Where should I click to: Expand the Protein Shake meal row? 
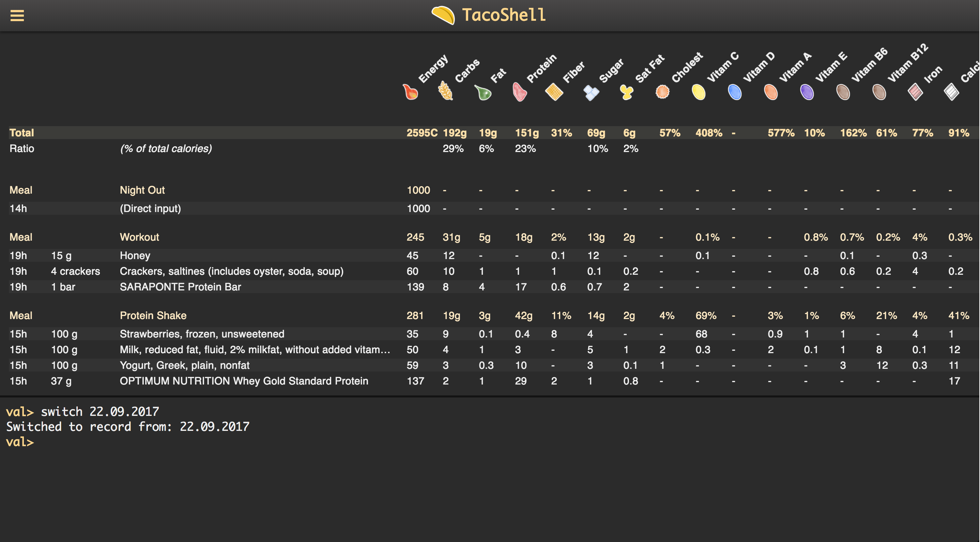coord(153,316)
